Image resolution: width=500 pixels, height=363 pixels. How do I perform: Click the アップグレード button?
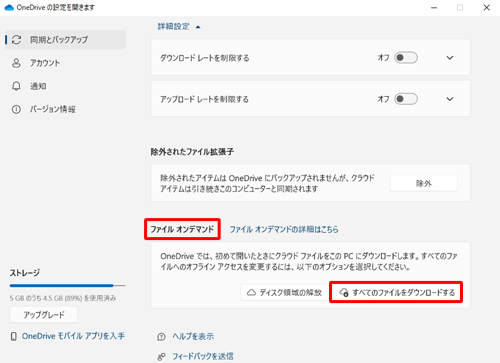pyautogui.click(x=44, y=315)
